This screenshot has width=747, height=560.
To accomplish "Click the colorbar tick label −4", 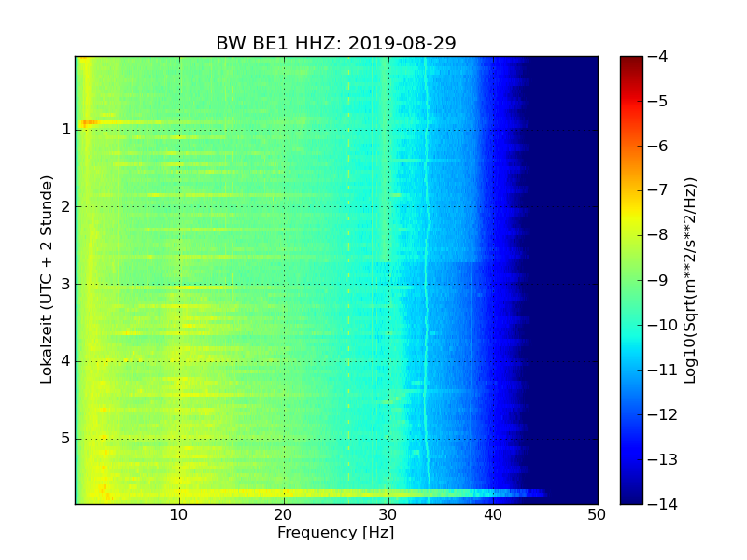I will click(658, 56).
